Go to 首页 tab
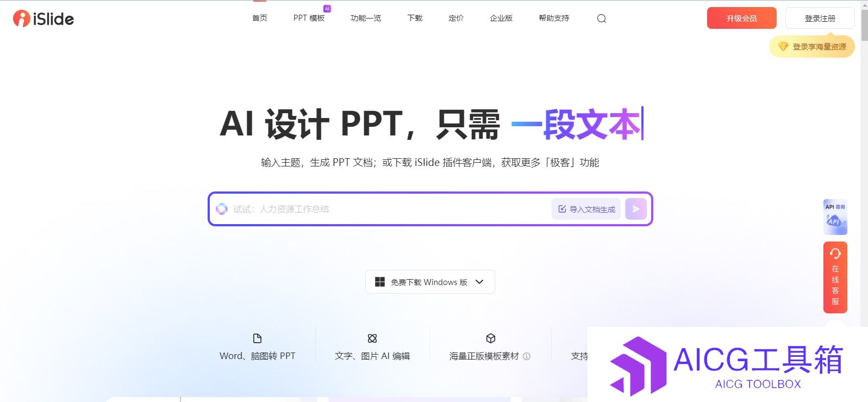This screenshot has height=402, width=868. (x=260, y=18)
